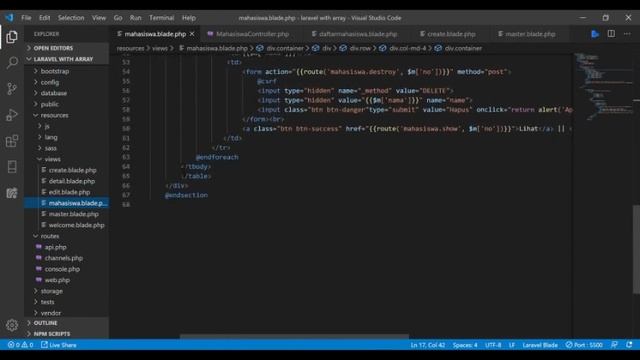Open the Edit menu

tap(44, 18)
